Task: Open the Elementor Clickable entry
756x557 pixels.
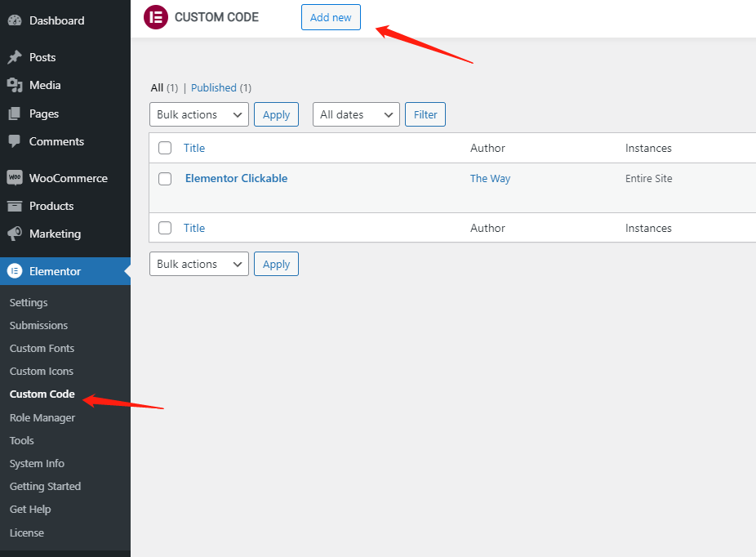Action: pos(236,178)
